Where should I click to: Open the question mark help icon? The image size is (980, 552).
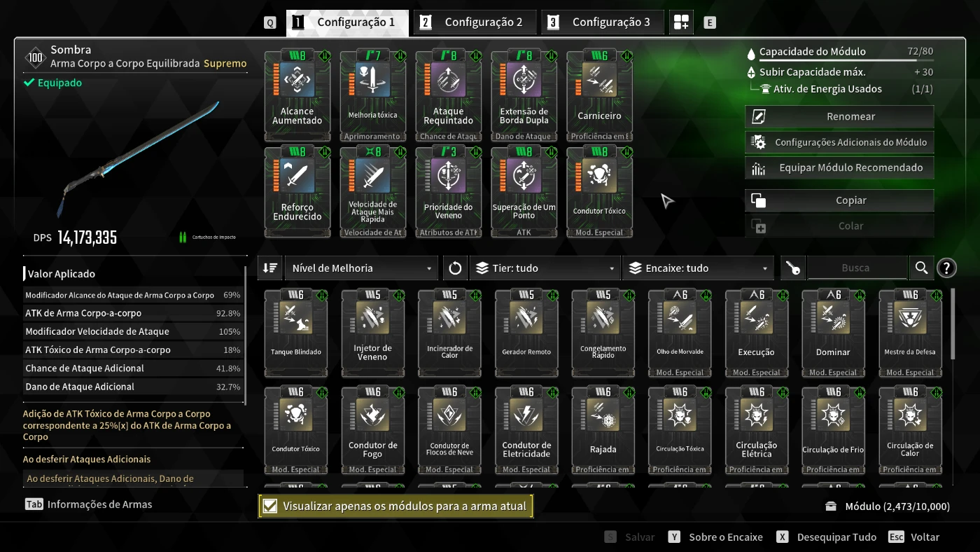(946, 268)
